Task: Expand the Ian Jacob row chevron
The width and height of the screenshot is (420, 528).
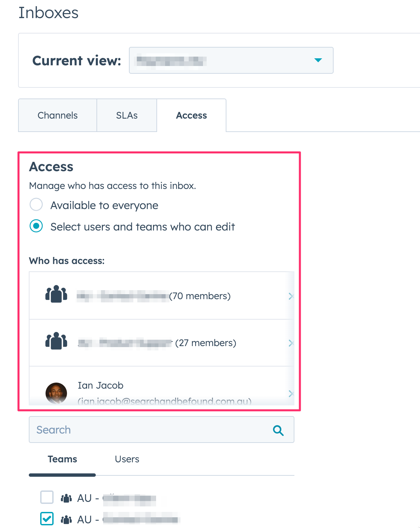Action: (290, 394)
